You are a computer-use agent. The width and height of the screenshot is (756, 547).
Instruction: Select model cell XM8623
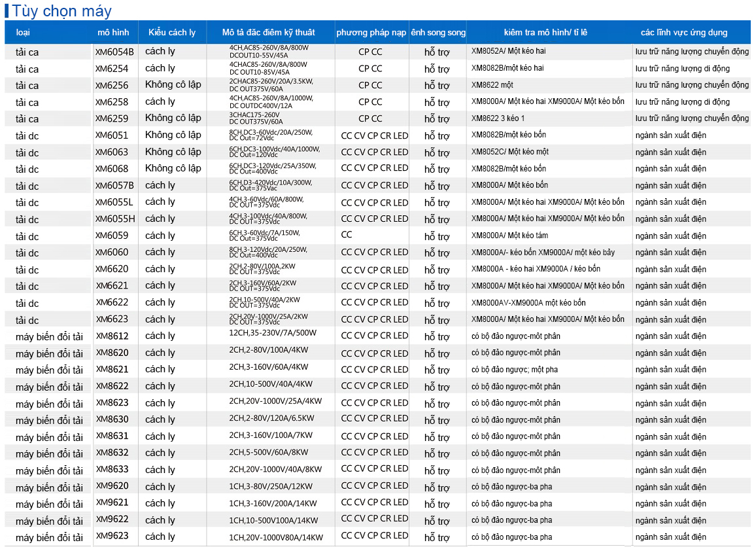point(112,403)
